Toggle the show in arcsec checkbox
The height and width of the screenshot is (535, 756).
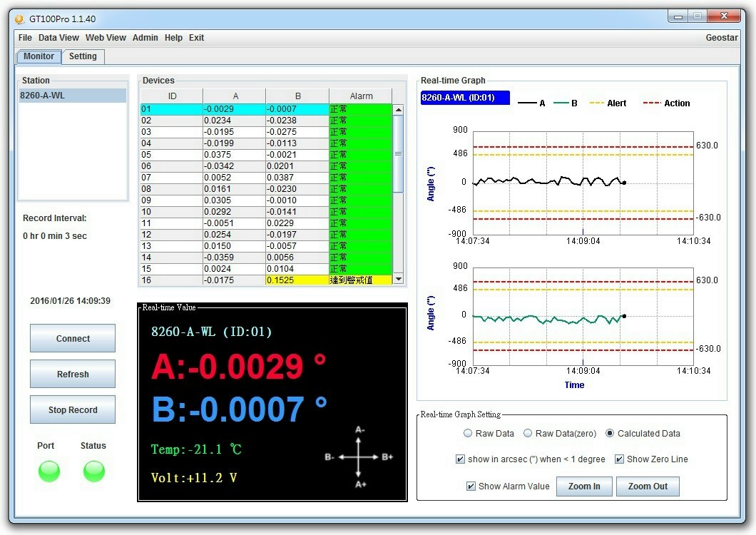(460, 459)
